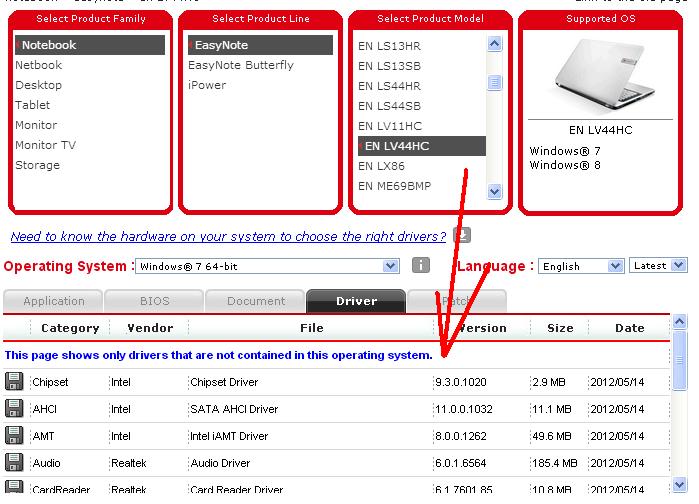Image resolution: width=699 pixels, height=504 pixels.
Task: Select Netbook product family
Action: [39, 65]
